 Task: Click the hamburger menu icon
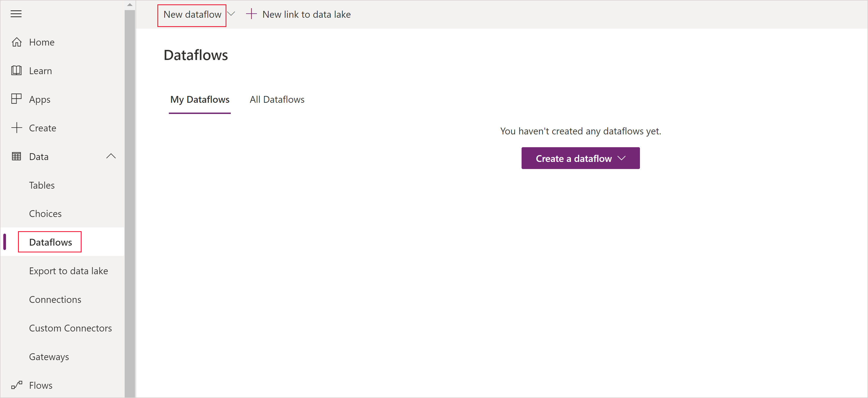click(16, 13)
